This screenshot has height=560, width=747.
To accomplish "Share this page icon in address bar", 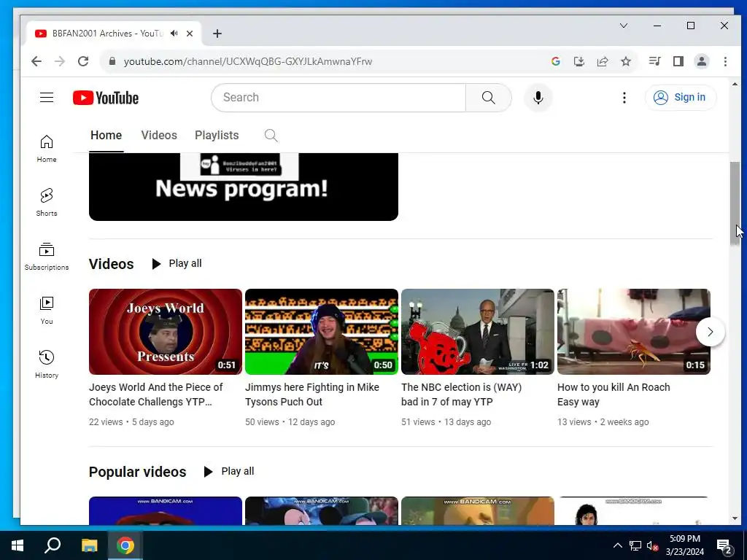I will click(602, 61).
